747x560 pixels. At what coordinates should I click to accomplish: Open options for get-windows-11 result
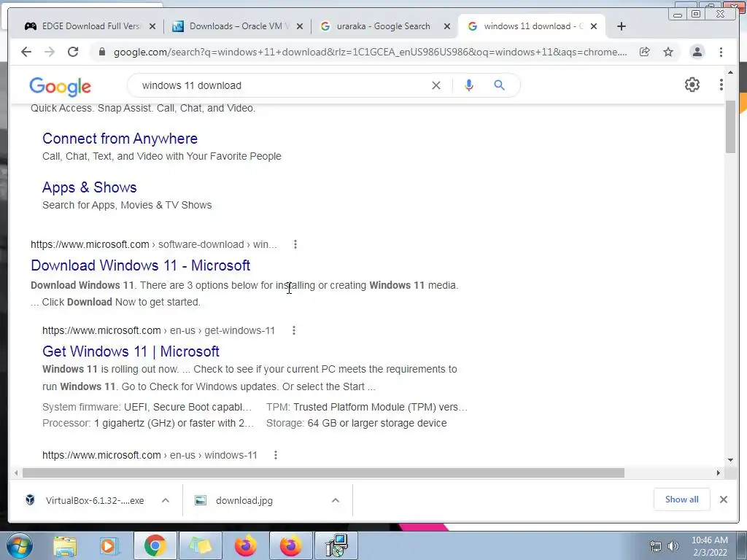tap(294, 330)
